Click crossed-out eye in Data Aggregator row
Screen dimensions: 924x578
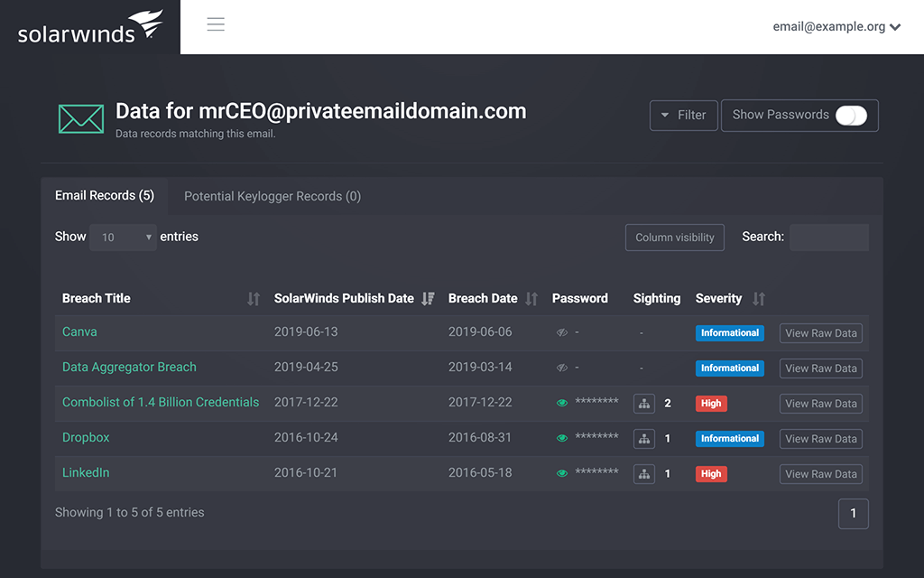pos(562,368)
